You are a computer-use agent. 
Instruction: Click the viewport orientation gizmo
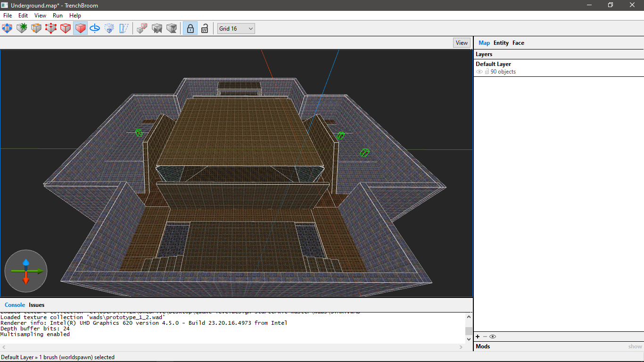(26, 271)
